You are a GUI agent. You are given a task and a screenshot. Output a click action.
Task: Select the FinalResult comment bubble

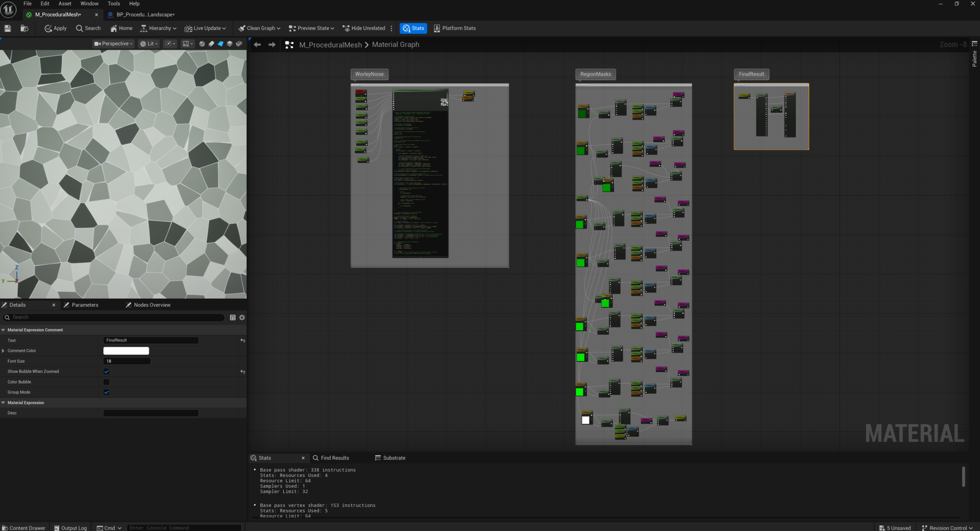pyautogui.click(x=751, y=74)
